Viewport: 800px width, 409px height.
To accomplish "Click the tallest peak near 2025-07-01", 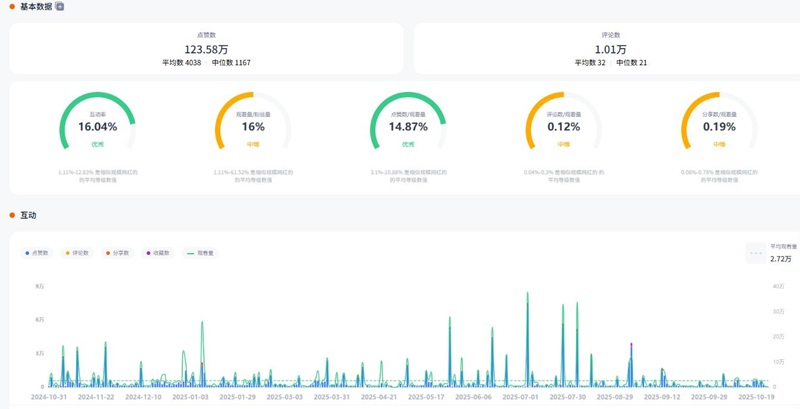I will [x=527, y=294].
